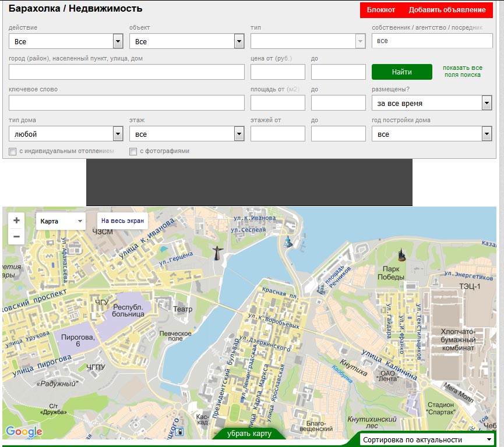Click 'Мега Молл' label on map
The image size is (504, 447).
pyautogui.click(x=459, y=392)
